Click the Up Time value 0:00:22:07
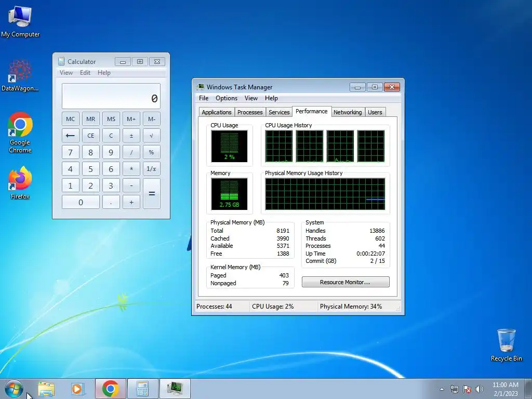Image resolution: width=532 pixels, height=399 pixels. click(370, 254)
